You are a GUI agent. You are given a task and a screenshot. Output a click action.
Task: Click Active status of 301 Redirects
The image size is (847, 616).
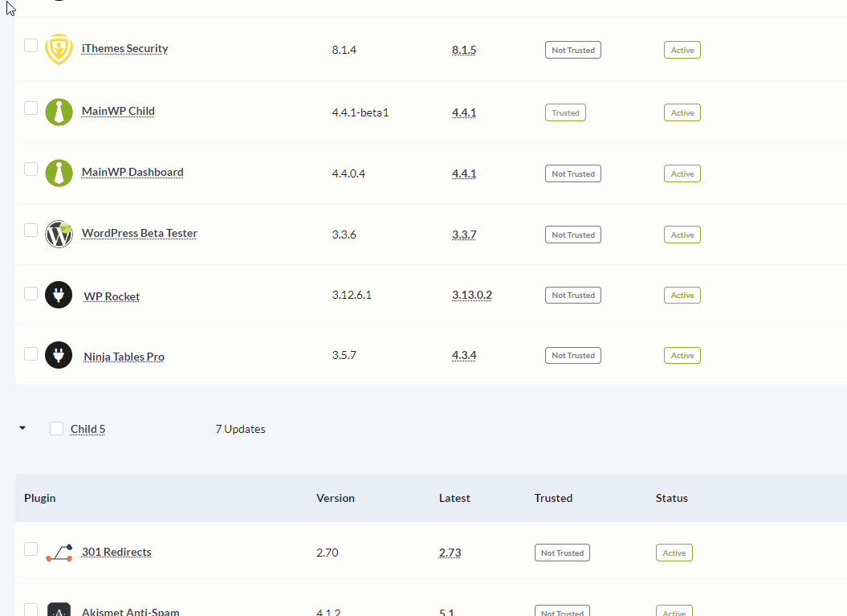674,553
